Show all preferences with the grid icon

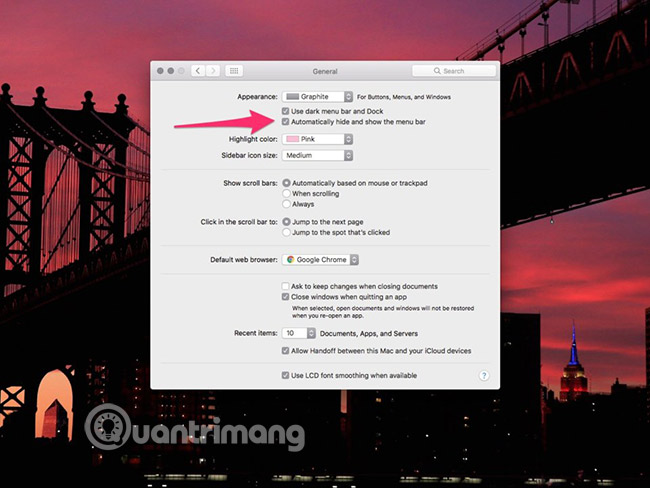(x=234, y=71)
